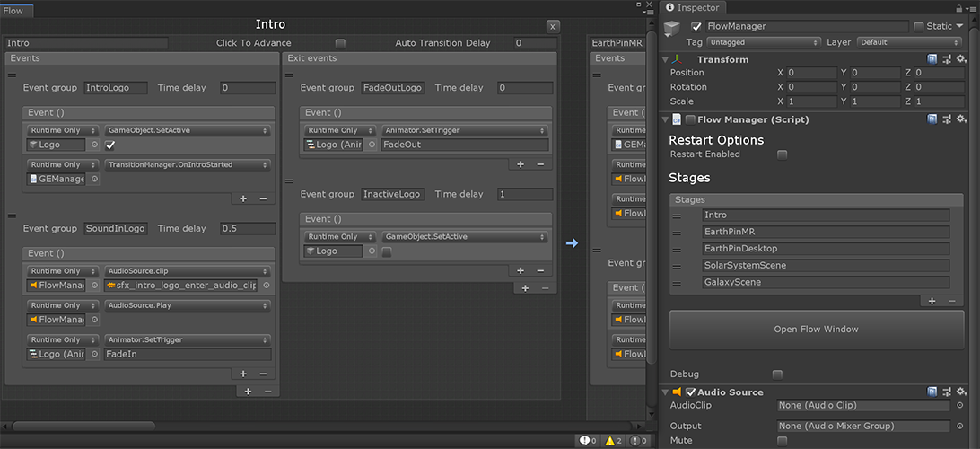Add event with plus under InactiveLogo event list
Viewport: 980px width, 449px height.
(520, 270)
